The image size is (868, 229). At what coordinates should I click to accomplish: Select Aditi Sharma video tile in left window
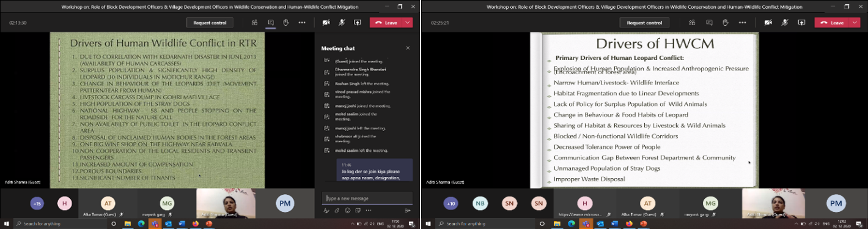[226, 203]
